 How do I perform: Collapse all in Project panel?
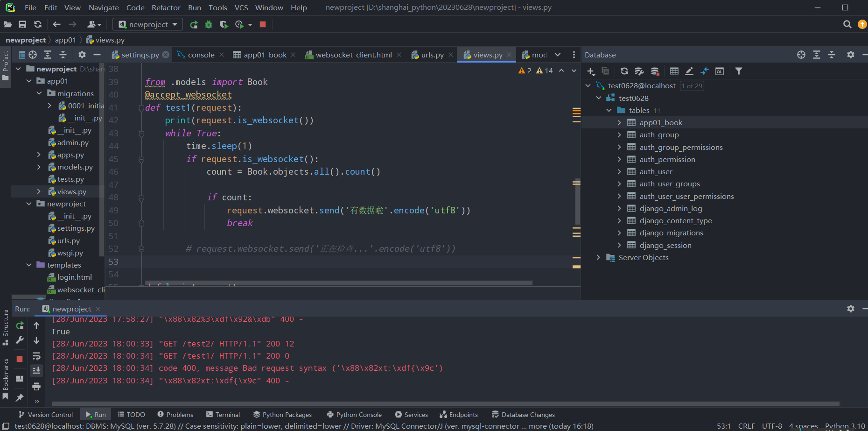pyautogui.click(x=63, y=55)
